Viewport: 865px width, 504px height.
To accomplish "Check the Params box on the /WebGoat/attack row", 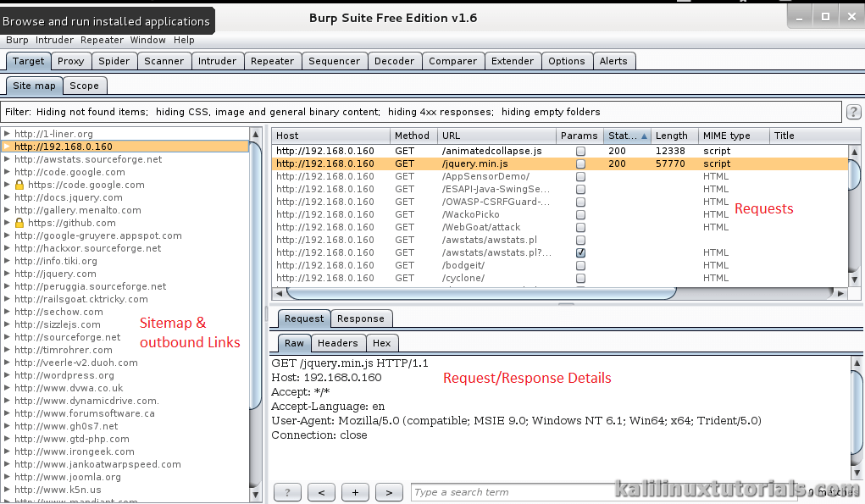I will coord(580,227).
